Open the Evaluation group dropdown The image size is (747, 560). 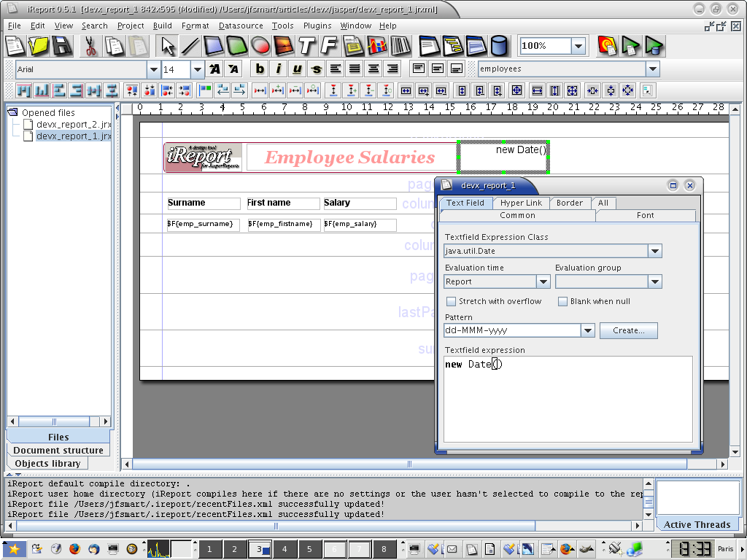(x=655, y=281)
